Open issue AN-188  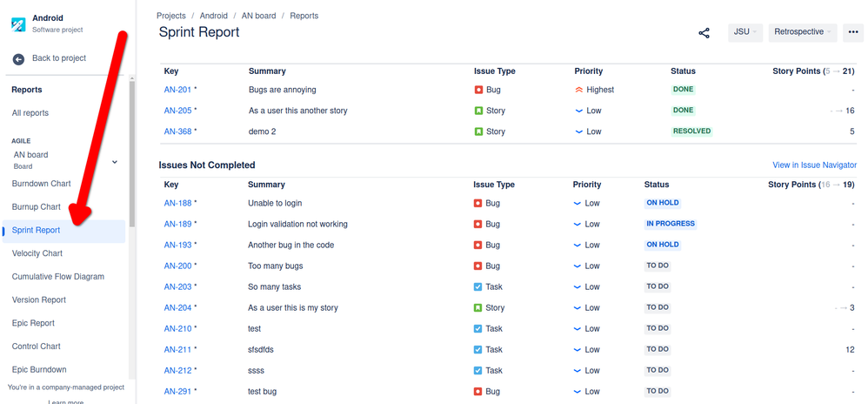click(x=177, y=204)
